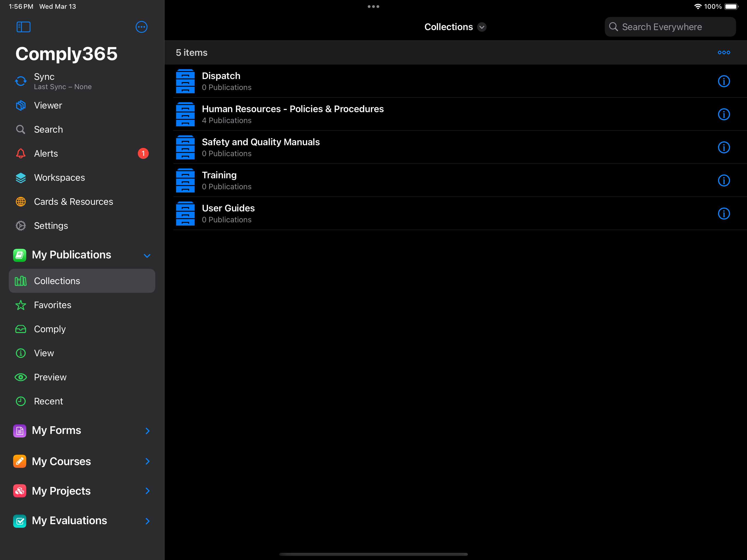
Task: Open Workspaces from the sidebar
Action: pos(82,178)
